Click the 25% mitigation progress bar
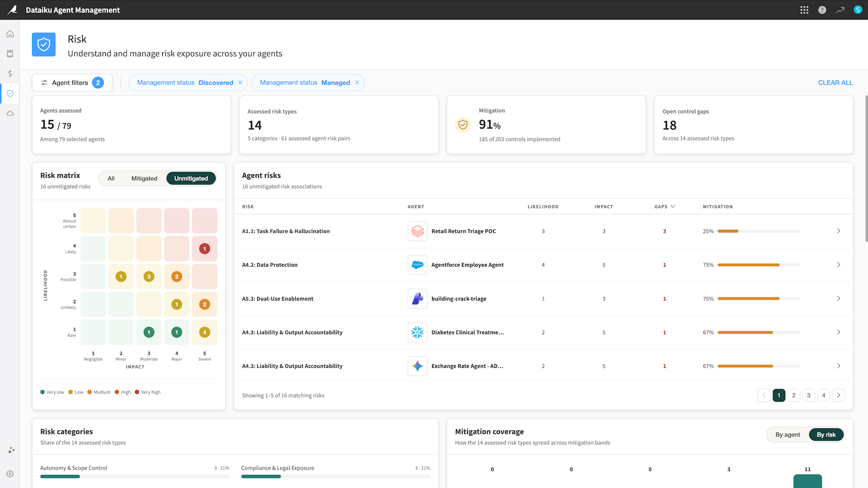868x488 pixels. [x=759, y=231]
